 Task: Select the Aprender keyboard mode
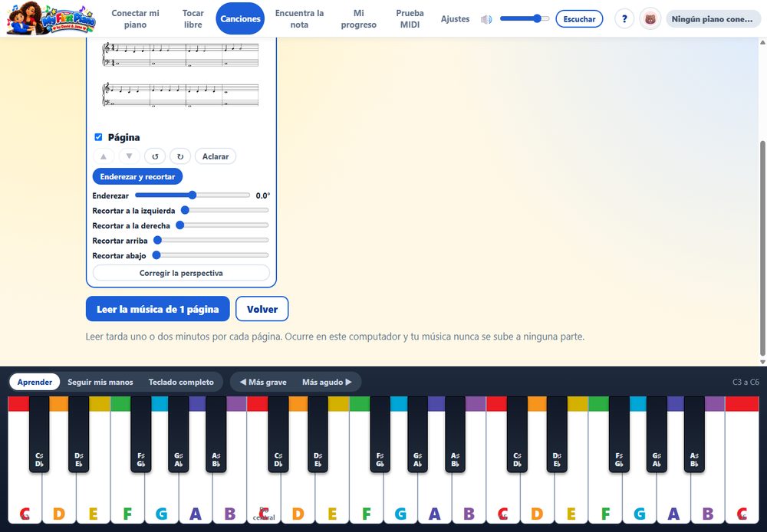coord(35,382)
